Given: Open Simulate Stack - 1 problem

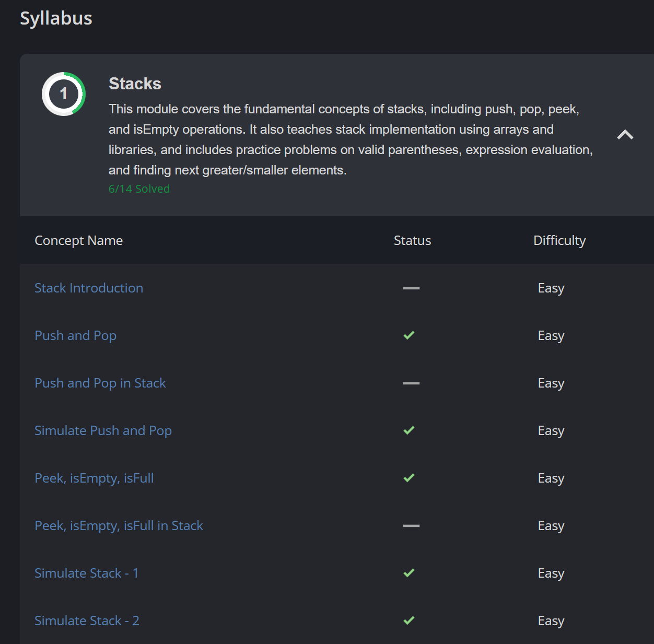Looking at the screenshot, I should [86, 573].
